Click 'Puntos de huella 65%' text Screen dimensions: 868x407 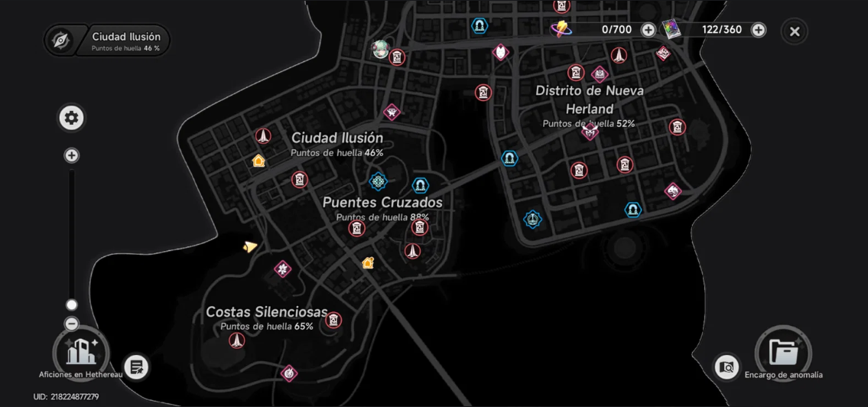pyautogui.click(x=267, y=327)
